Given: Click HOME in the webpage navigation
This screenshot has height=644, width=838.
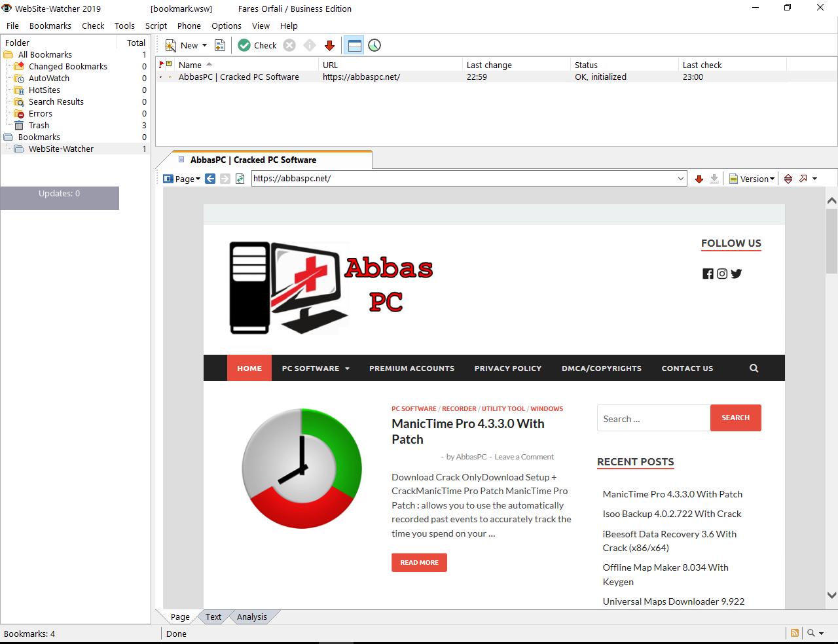Looking at the screenshot, I should point(249,368).
